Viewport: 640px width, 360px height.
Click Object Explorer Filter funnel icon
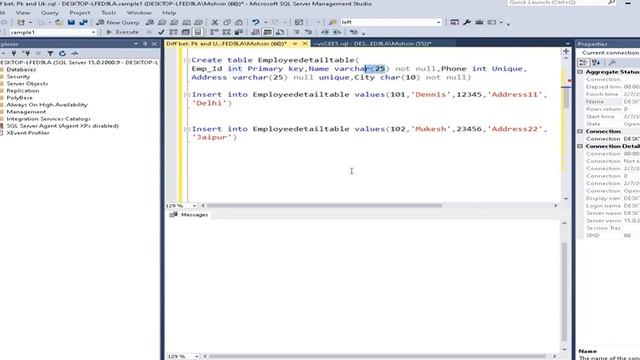tap(50, 53)
